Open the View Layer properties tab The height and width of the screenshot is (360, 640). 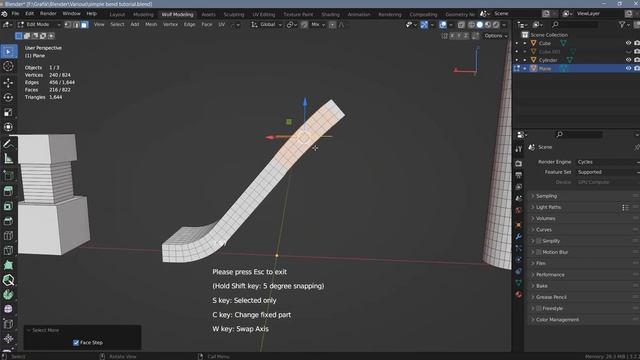(x=518, y=187)
